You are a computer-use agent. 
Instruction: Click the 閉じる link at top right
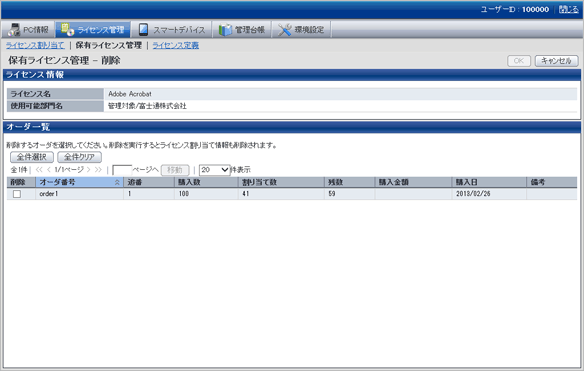click(x=569, y=9)
